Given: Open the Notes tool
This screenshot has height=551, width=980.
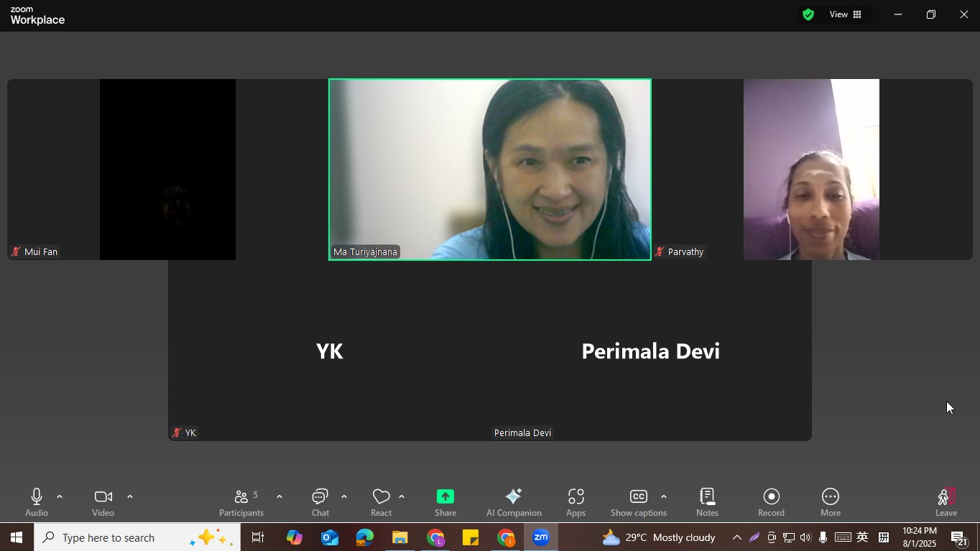Looking at the screenshot, I should point(707,501).
